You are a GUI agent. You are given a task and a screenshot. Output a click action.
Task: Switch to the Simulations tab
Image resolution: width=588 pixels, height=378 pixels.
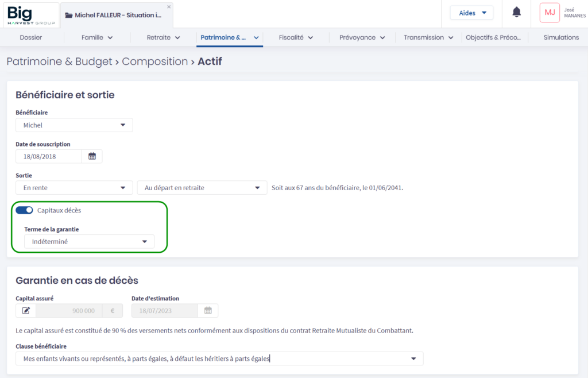pos(561,37)
